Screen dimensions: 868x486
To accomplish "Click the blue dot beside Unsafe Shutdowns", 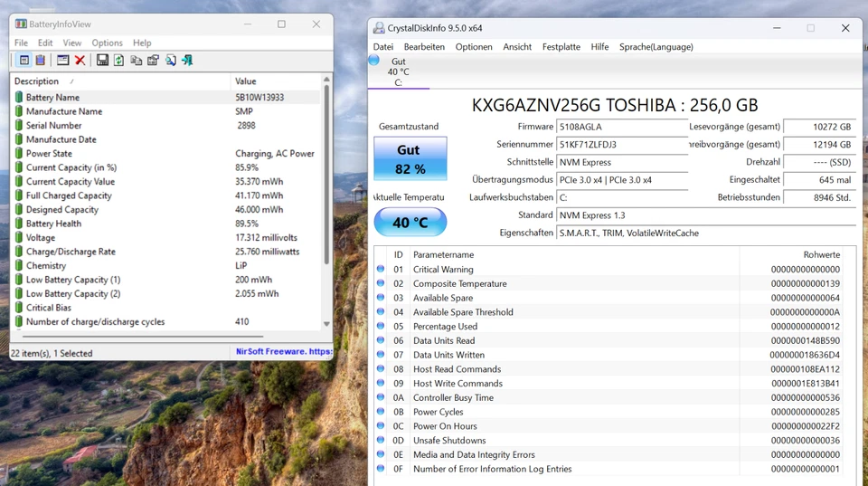I will tap(381, 440).
